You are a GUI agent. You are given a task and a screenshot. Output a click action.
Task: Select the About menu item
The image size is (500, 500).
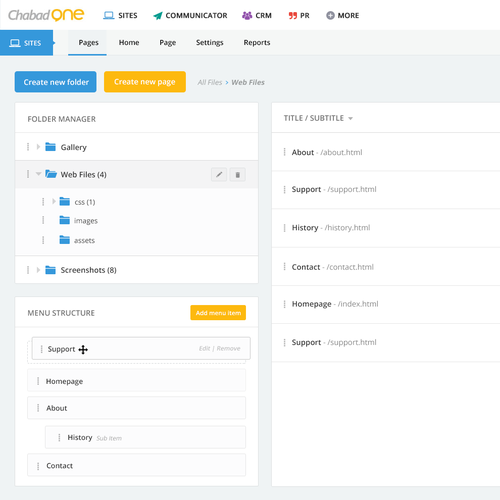137,408
